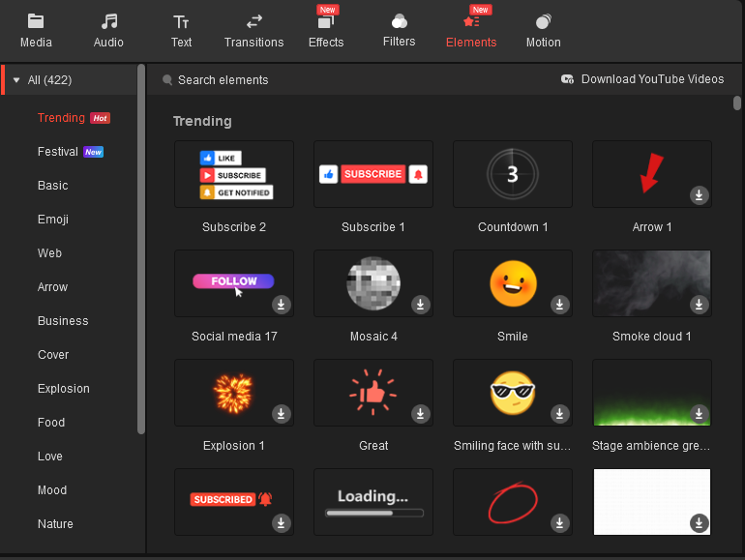The height and width of the screenshot is (560, 745).
Task: Select the Mood category
Action: (52, 490)
